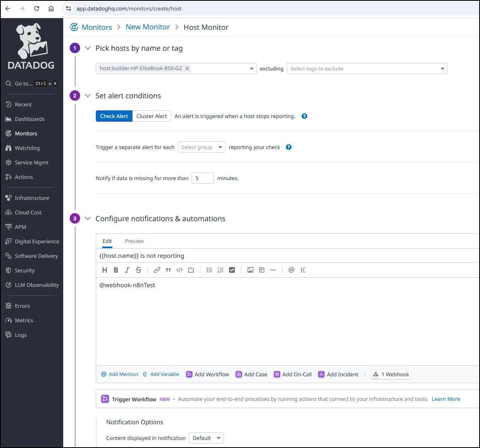Image resolution: width=480 pixels, height=448 pixels.
Task: Select the Cluster Alert option
Action: pyautogui.click(x=151, y=116)
